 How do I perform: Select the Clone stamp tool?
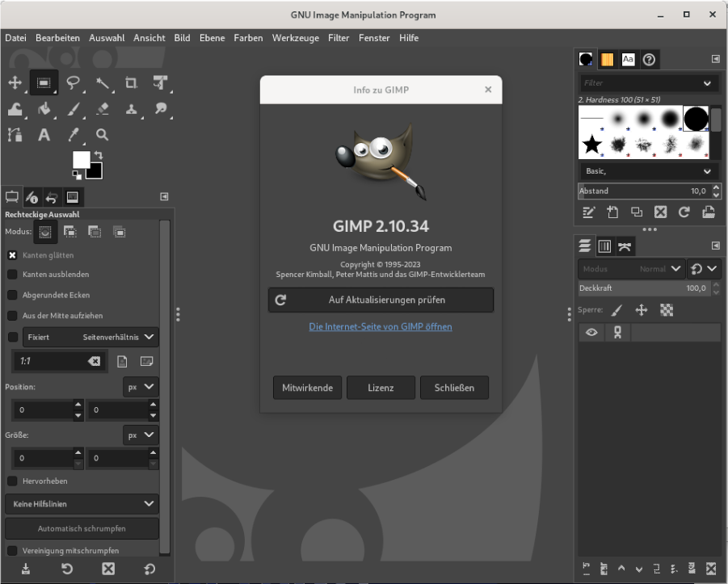132,108
